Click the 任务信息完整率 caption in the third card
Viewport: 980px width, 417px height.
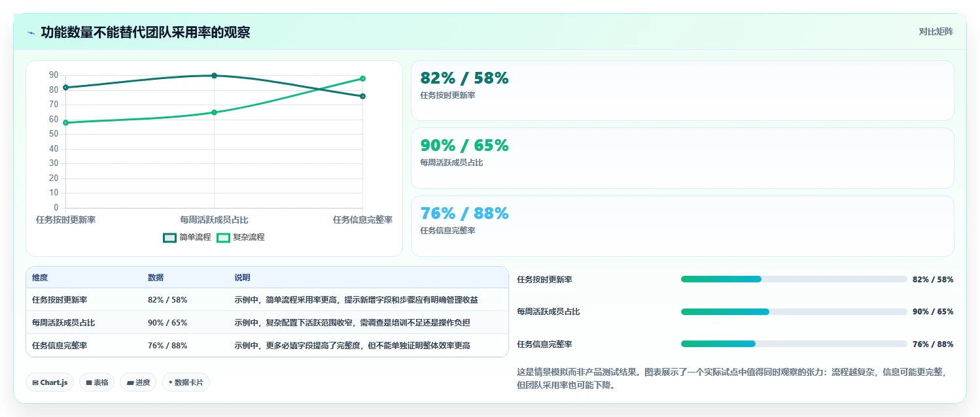[448, 231]
